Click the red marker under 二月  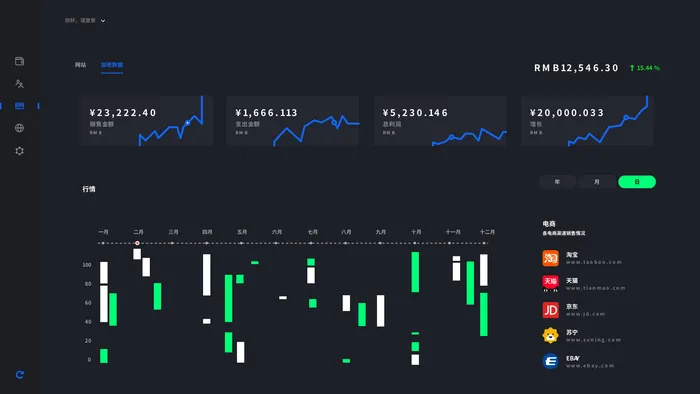tap(138, 243)
